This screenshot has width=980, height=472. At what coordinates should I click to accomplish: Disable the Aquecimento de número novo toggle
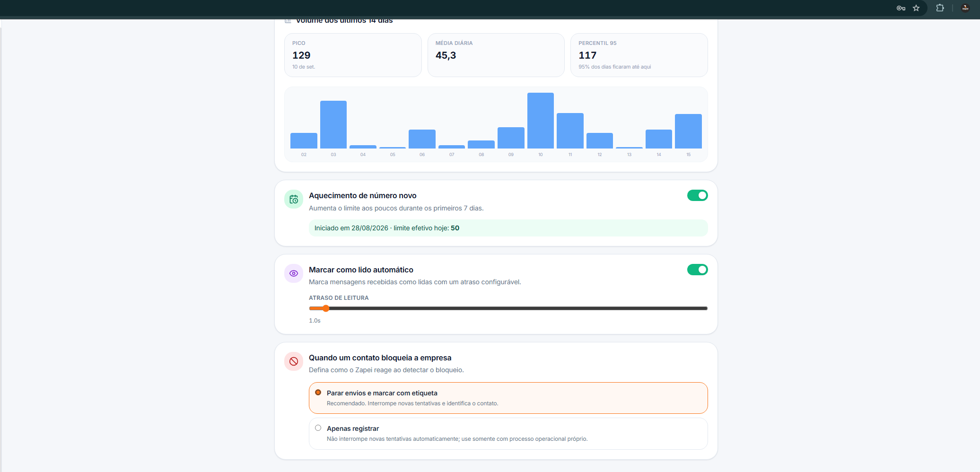point(697,195)
